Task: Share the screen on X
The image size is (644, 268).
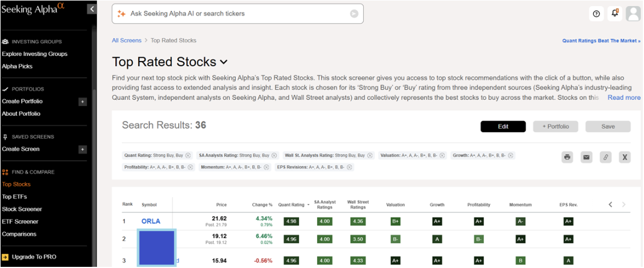Action: 625,157
